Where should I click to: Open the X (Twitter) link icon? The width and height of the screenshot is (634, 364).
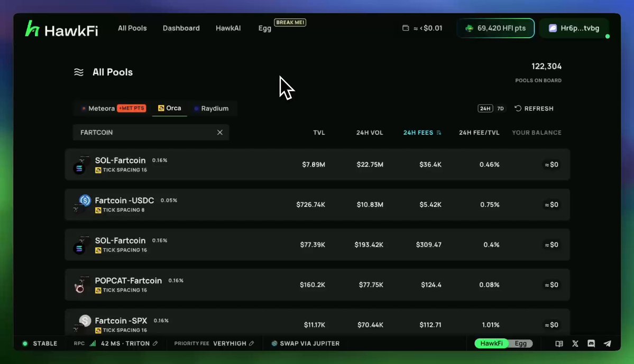coord(575,344)
